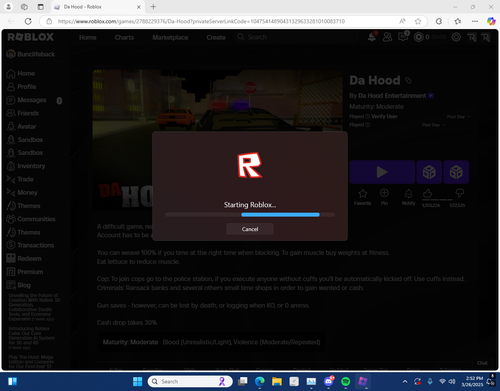This screenshot has height=391, width=500.
Task: Open Premium in the left sidebar
Action: pos(25,272)
